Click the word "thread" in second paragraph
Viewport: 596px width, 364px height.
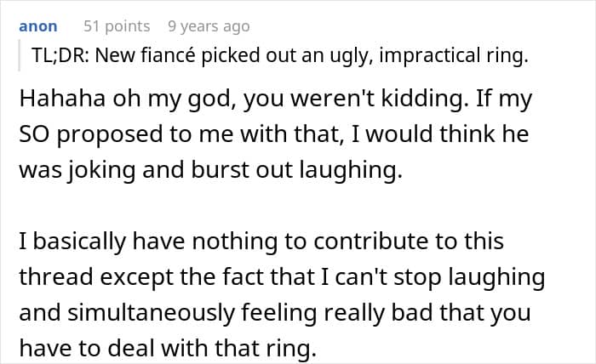click(49, 277)
